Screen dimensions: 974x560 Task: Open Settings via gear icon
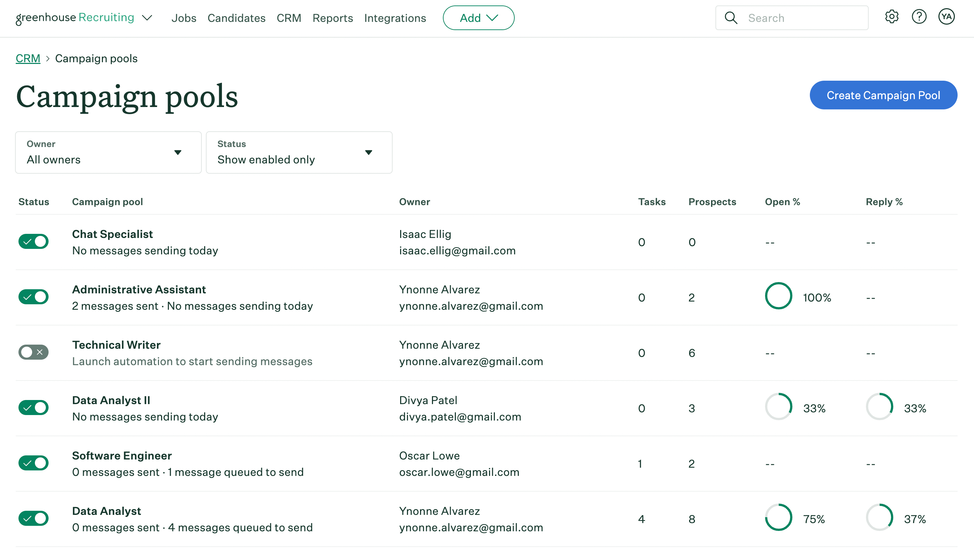click(891, 17)
